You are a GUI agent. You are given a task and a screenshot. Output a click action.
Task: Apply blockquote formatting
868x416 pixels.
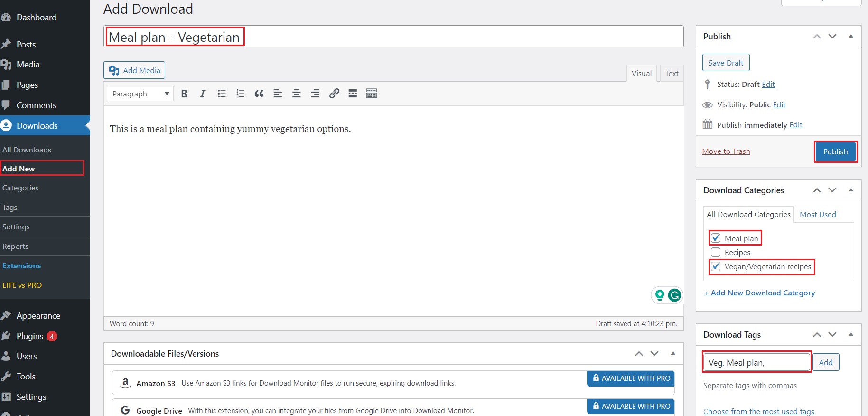coord(259,94)
